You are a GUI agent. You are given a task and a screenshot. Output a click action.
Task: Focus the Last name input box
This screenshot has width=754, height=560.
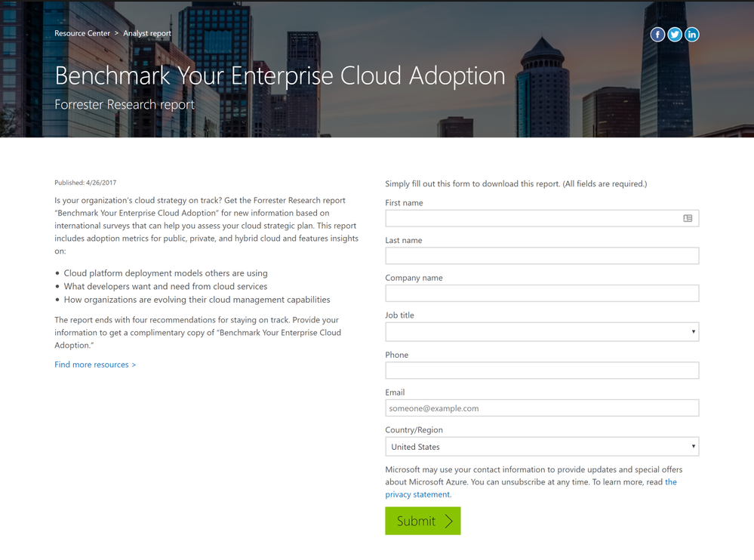click(x=541, y=255)
